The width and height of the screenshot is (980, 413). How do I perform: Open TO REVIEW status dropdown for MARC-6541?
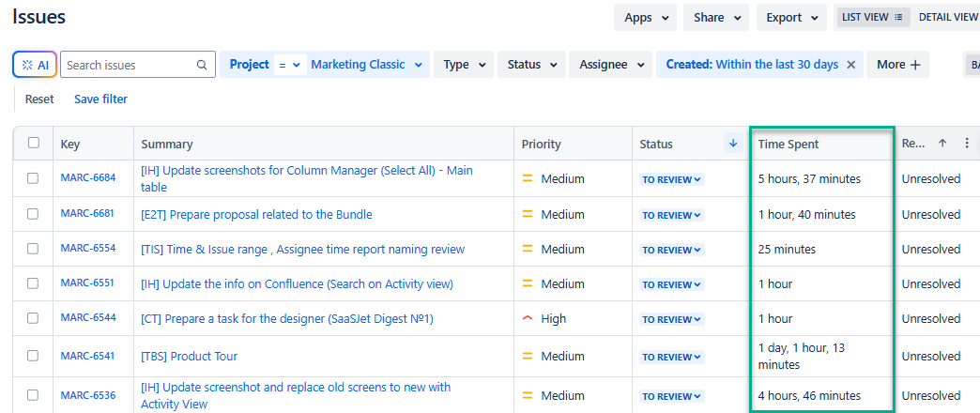click(x=672, y=358)
